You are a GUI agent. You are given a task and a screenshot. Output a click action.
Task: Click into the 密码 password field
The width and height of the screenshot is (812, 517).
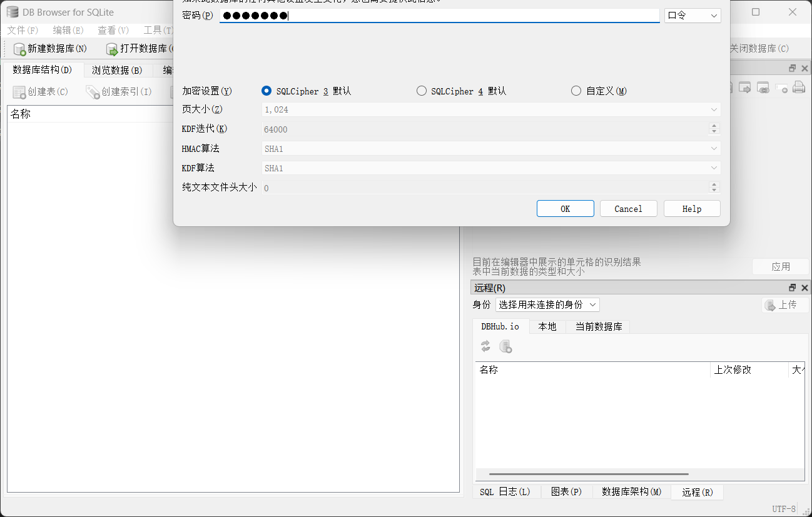(439, 16)
